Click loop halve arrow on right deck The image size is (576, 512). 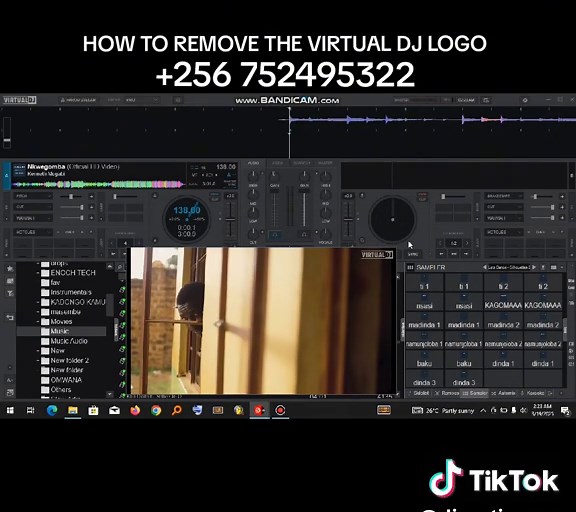tap(440, 243)
